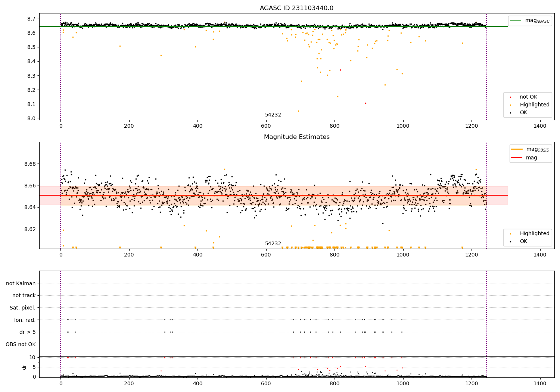Click the "600" x-tick under the top plot
The height and width of the screenshot is (392, 560).
pos(266,126)
